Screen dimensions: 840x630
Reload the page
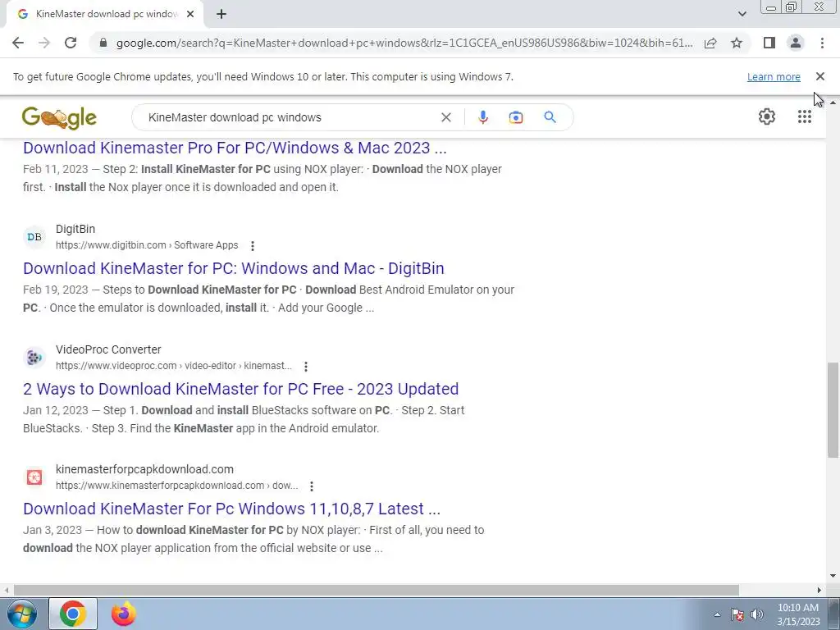point(71,43)
